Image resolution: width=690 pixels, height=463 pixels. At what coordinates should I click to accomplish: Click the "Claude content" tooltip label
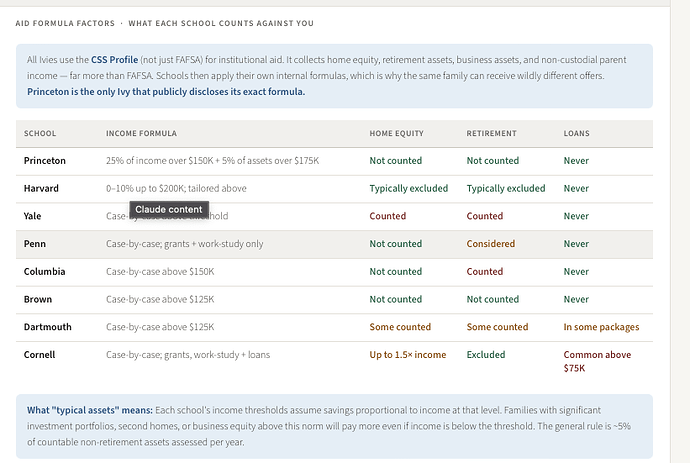169,209
